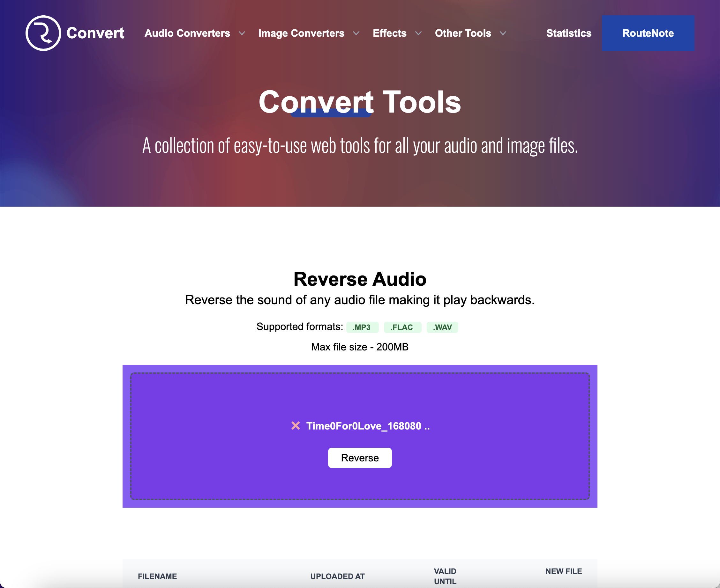Click the .FLAC format badge

(402, 327)
